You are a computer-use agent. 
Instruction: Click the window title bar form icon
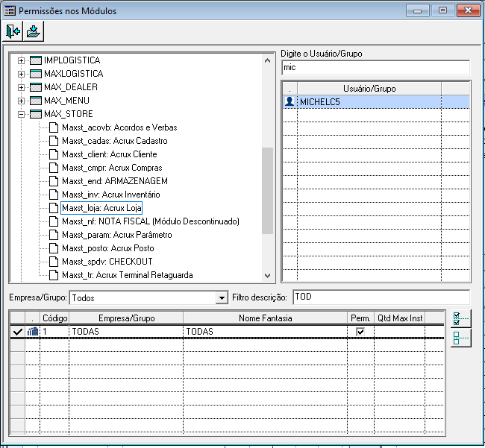click(10, 11)
